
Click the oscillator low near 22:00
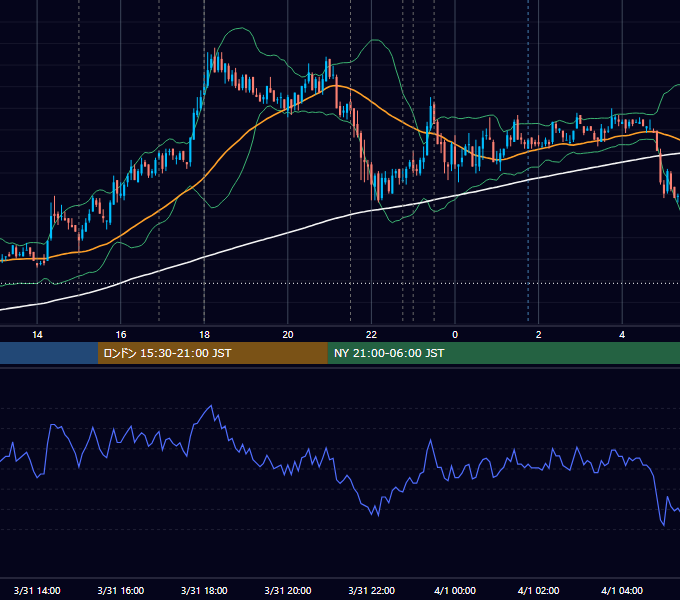378,515
